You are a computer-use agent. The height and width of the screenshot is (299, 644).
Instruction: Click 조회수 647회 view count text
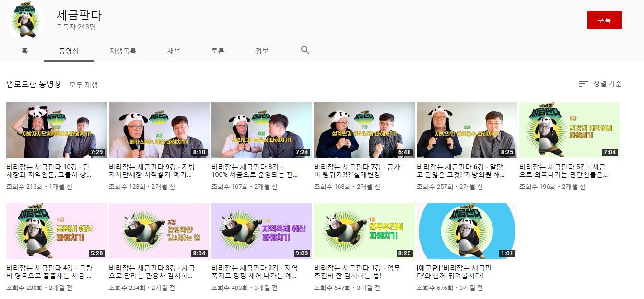coord(332,288)
